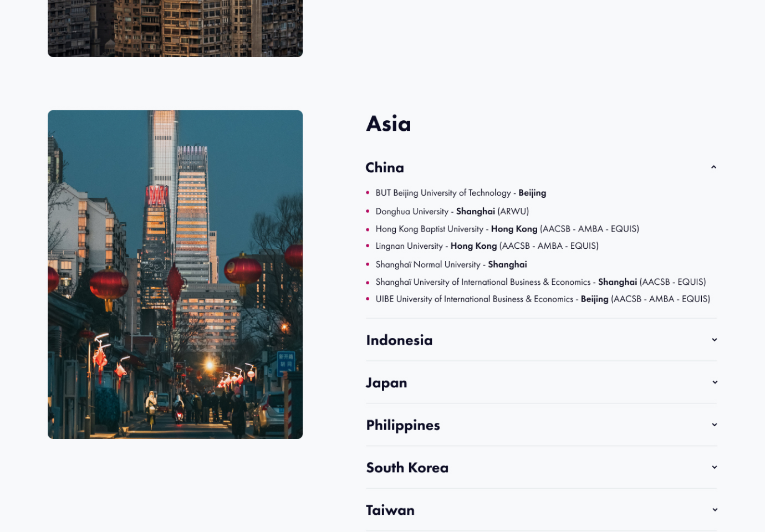
Task: Expand the Taiwan chevron arrow
Action: (714, 510)
